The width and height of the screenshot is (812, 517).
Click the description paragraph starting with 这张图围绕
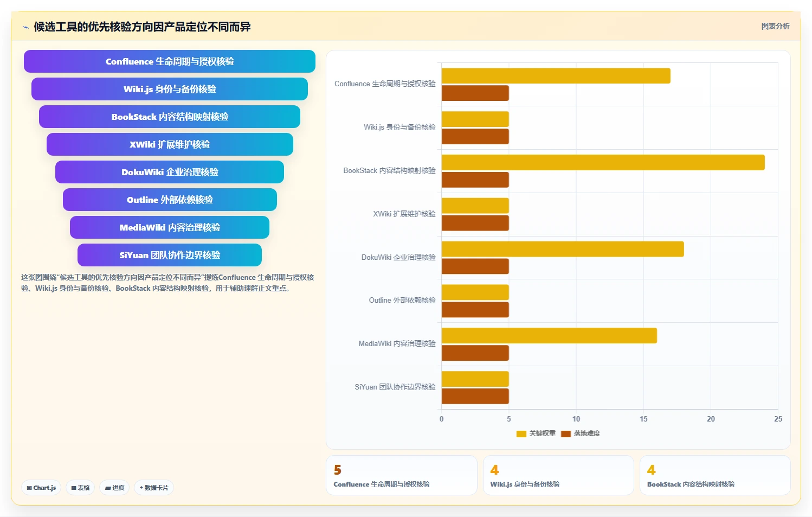[167, 283]
